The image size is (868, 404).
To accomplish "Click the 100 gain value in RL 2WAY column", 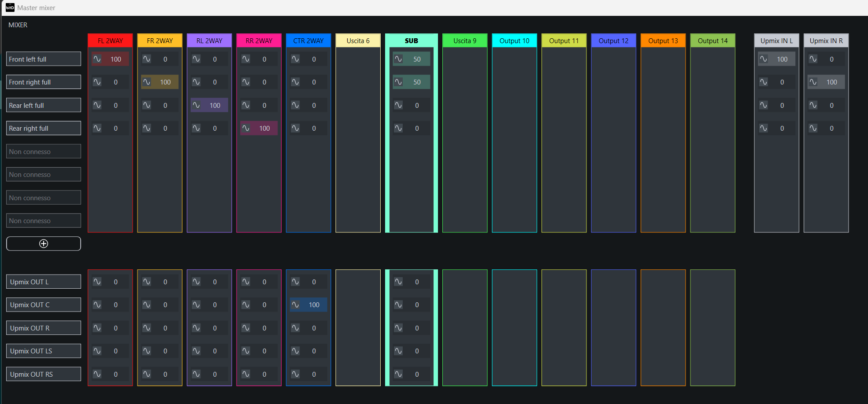I will tap(215, 105).
